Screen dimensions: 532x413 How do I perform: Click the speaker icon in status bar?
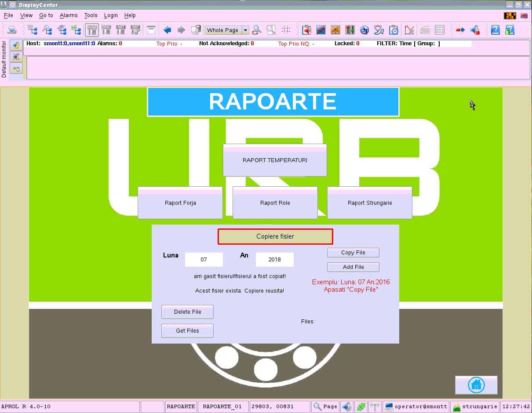pos(347,406)
